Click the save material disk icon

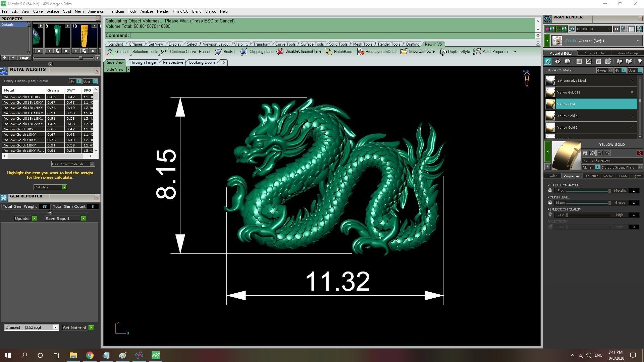tap(585, 153)
